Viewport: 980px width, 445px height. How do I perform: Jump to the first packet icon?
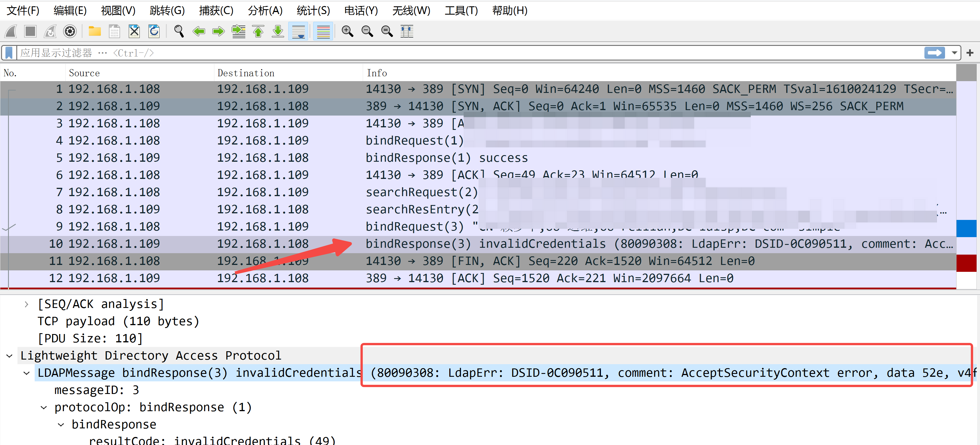[x=258, y=31]
